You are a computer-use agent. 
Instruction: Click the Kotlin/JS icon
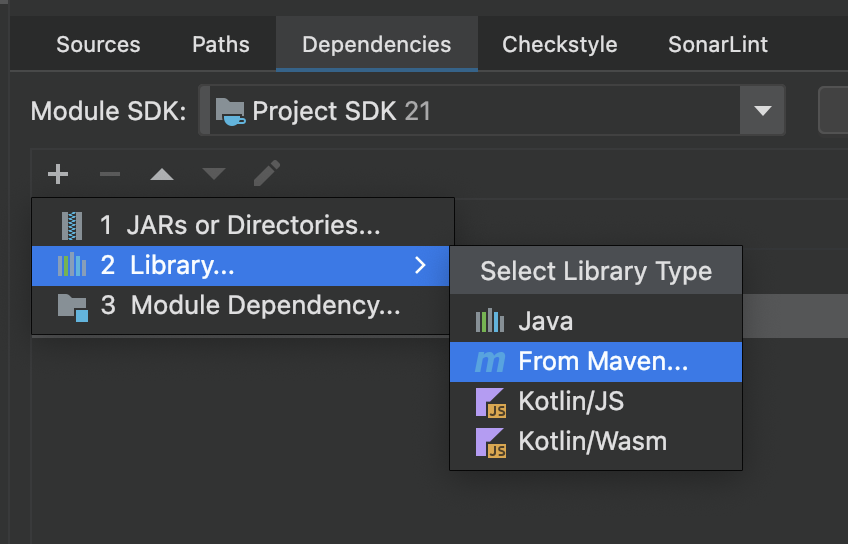490,402
